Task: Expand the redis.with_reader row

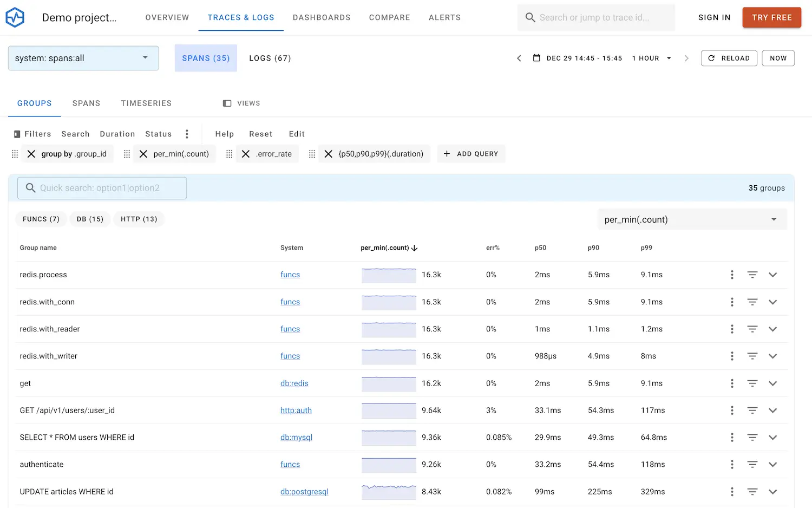Action: pos(772,329)
